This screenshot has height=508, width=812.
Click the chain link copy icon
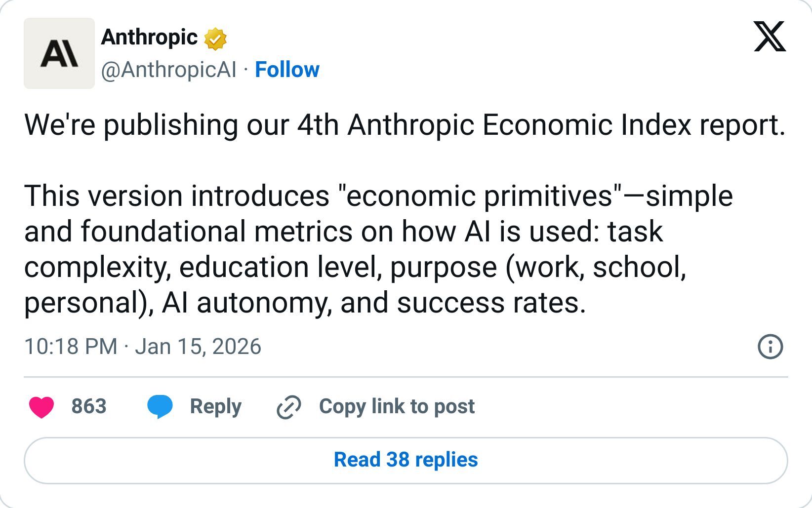point(288,407)
